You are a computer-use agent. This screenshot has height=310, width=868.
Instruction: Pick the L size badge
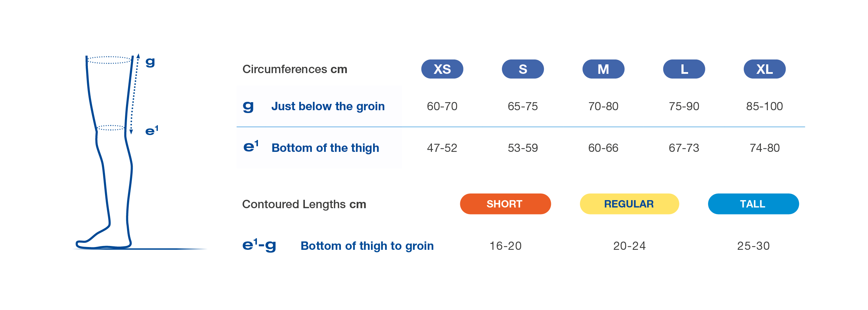(684, 69)
